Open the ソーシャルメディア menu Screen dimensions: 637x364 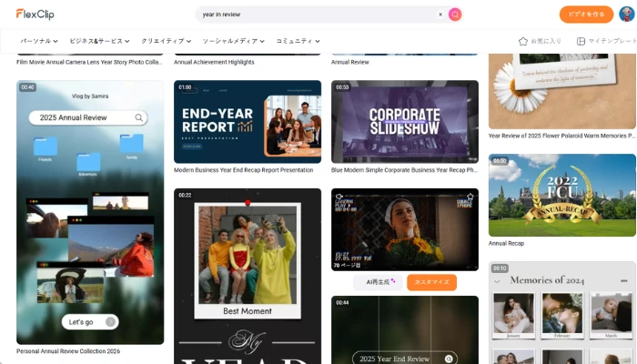click(235, 41)
